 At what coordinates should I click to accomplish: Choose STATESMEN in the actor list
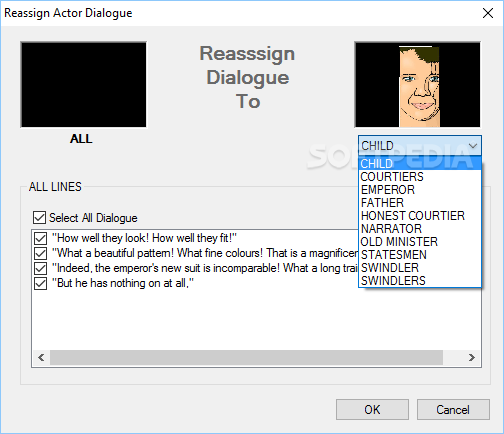tap(420, 255)
